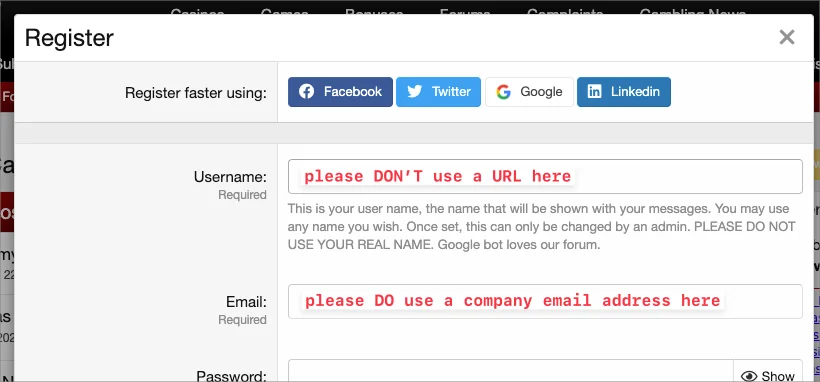Click 'Required' under Email label
This screenshot has width=820, height=382.
coord(242,320)
